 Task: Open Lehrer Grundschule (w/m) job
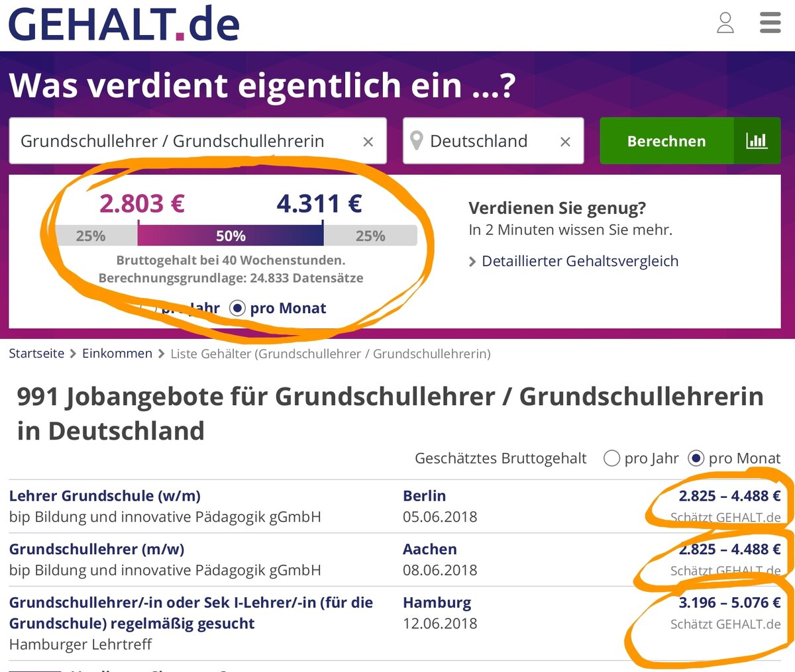coord(105,496)
